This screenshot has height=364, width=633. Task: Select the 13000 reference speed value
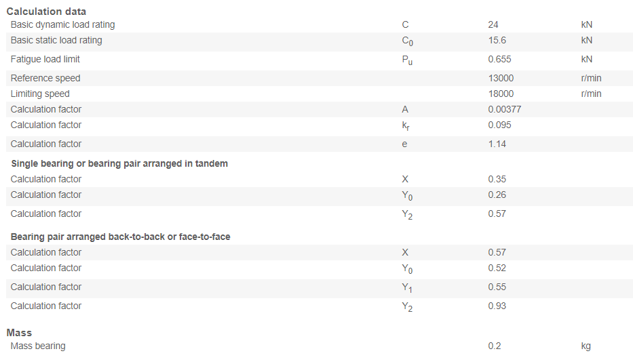click(501, 78)
